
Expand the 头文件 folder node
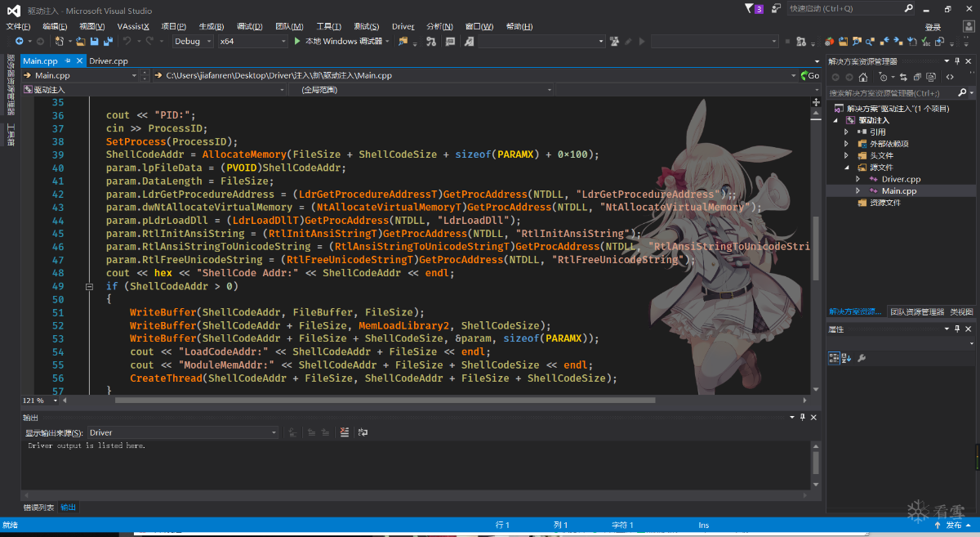pyautogui.click(x=847, y=155)
